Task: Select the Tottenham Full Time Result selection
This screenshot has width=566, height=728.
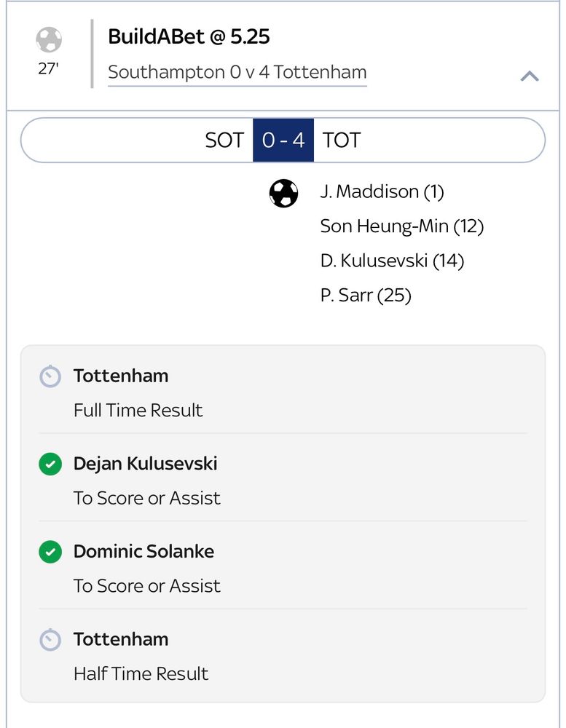Action: click(x=283, y=393)
